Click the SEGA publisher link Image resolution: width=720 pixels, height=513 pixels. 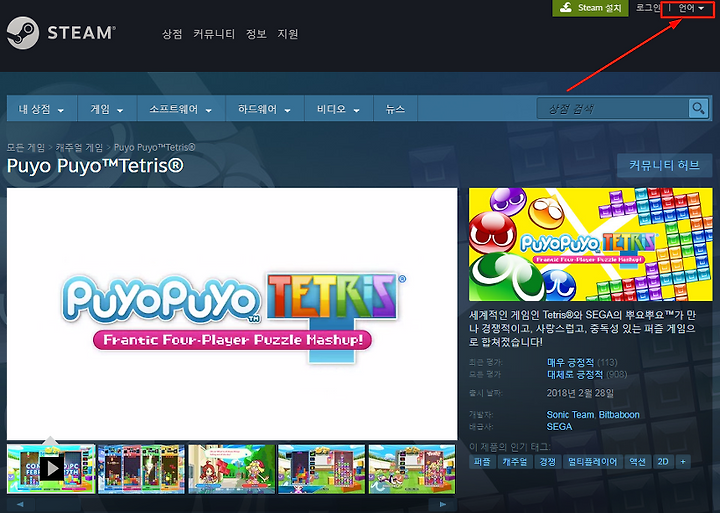point(559,427)
